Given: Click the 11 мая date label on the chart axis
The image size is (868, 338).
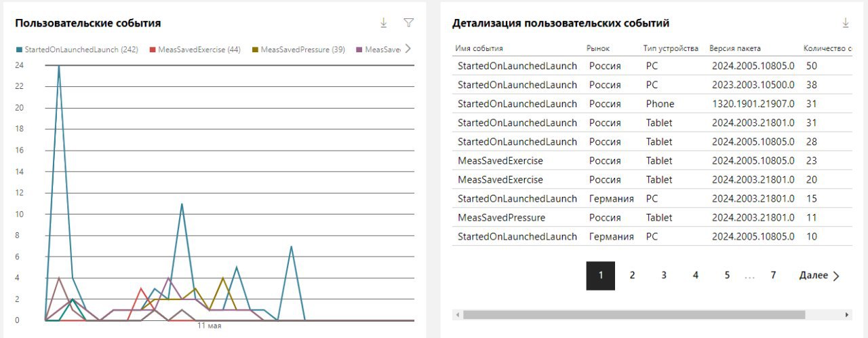Looking at the screenshot, I should pos(209,326).
